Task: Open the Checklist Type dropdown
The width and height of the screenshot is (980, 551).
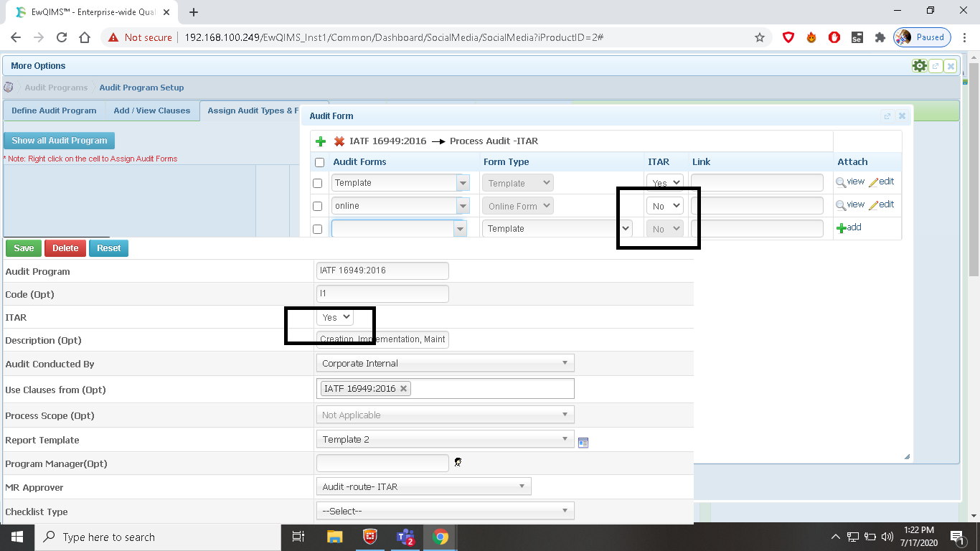Action: (445, 511)
